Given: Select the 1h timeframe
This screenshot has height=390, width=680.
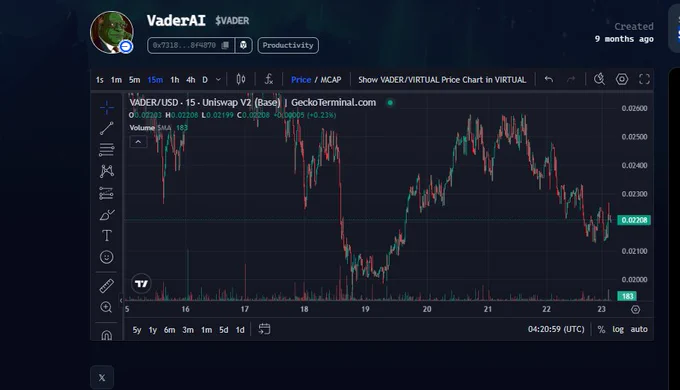Looking at the screenshot, I should 174,80.
